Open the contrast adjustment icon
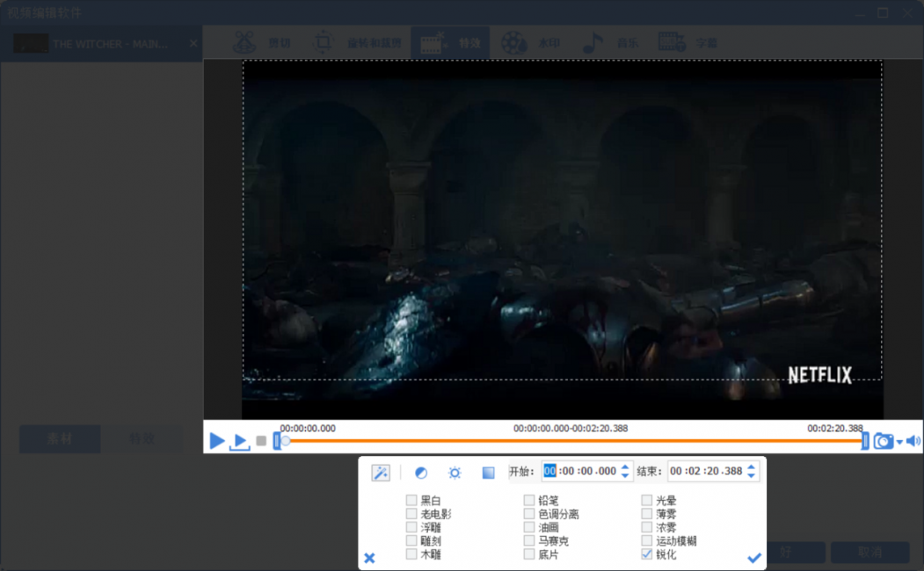The width and height of the screenshot is (924, 571). click(x=421, y=473)
